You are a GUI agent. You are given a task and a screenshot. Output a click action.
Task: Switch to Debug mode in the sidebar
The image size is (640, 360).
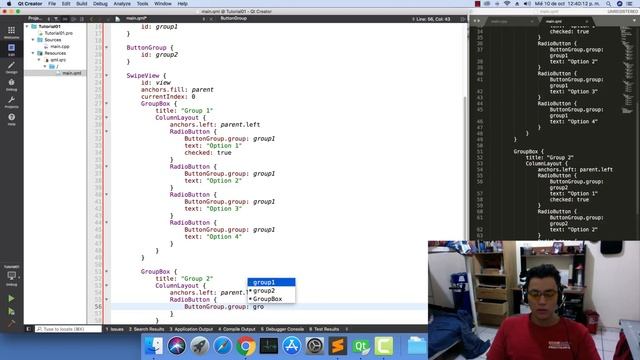(x=11, y=84)
